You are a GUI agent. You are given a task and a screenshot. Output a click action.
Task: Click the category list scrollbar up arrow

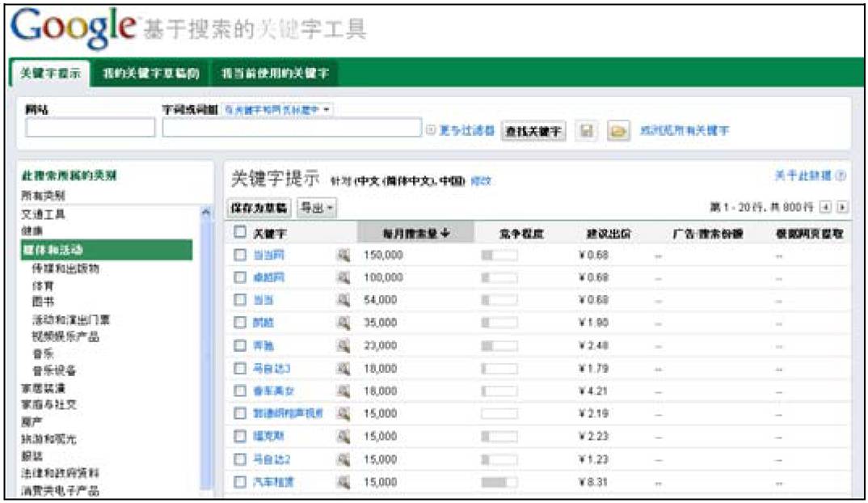pyautogui.click(x=206, y=212)
